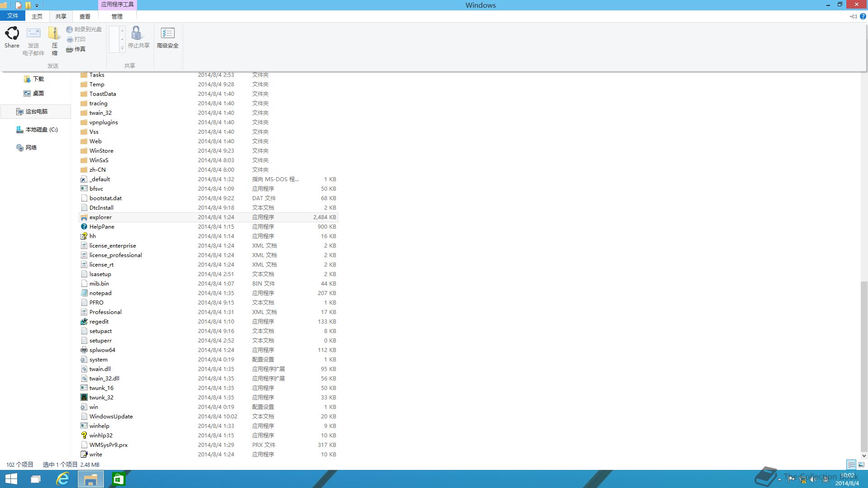Screen dimensions: 868x488
Task: Click 刻录到光盘 burn to disc
Action: 84,29
